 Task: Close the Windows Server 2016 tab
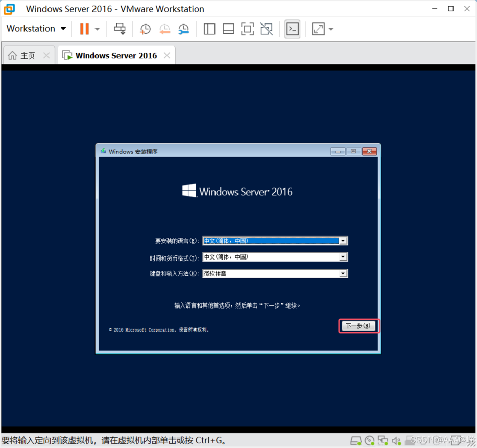[166, 55]
